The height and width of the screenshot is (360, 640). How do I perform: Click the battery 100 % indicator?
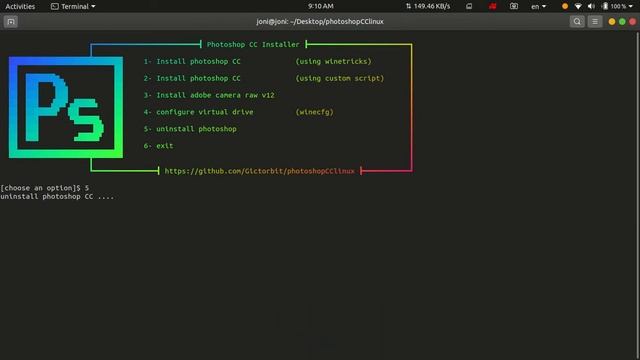pos(614,6)
